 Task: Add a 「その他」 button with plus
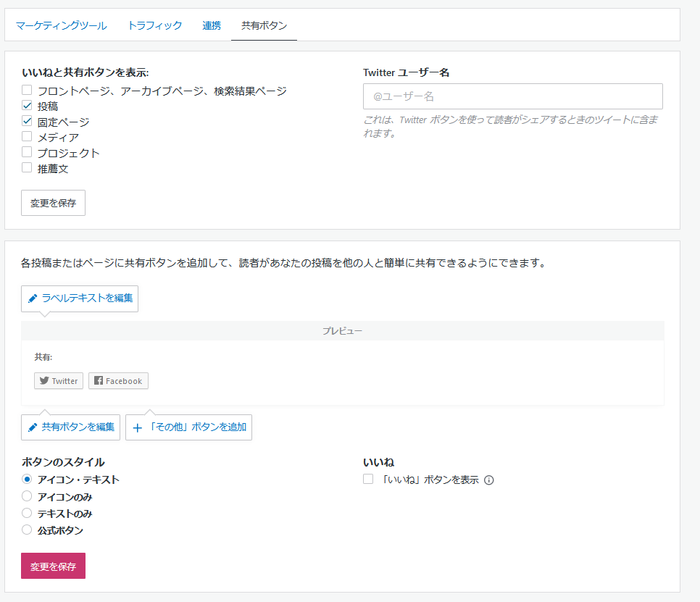[x=188, y=427]
